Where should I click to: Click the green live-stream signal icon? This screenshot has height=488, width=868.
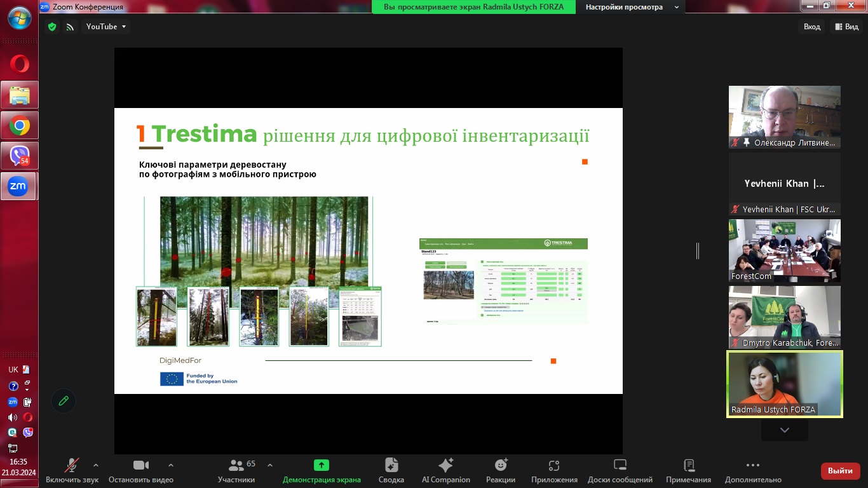click(x=70, y=27)
